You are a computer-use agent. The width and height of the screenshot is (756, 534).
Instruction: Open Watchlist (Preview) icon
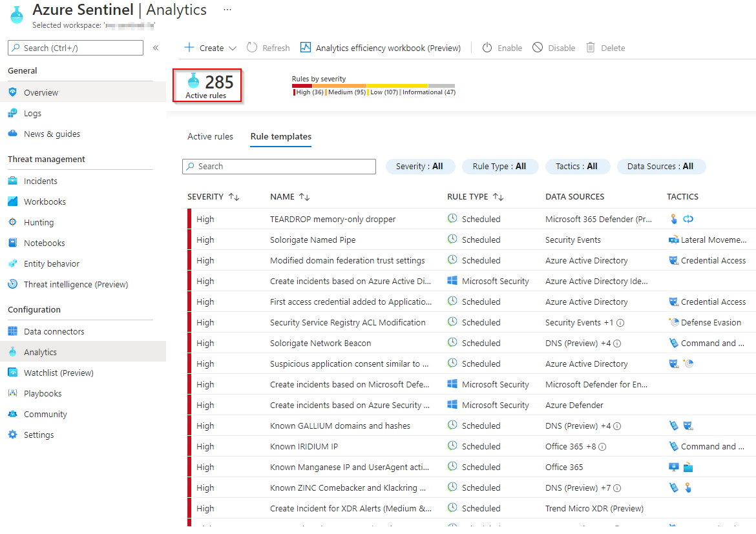[13, 373]
